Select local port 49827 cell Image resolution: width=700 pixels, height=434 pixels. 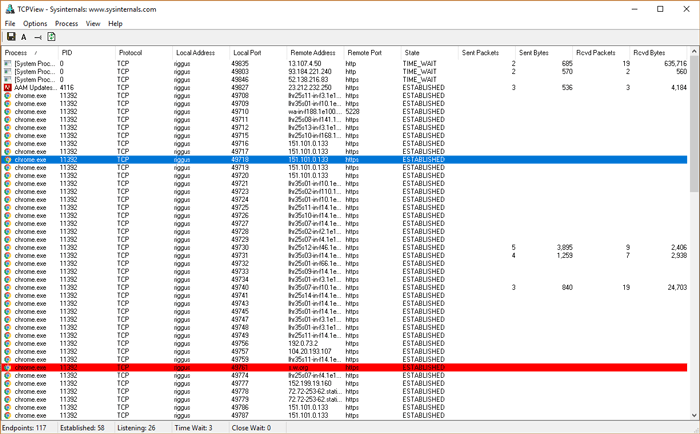(240, 88)
